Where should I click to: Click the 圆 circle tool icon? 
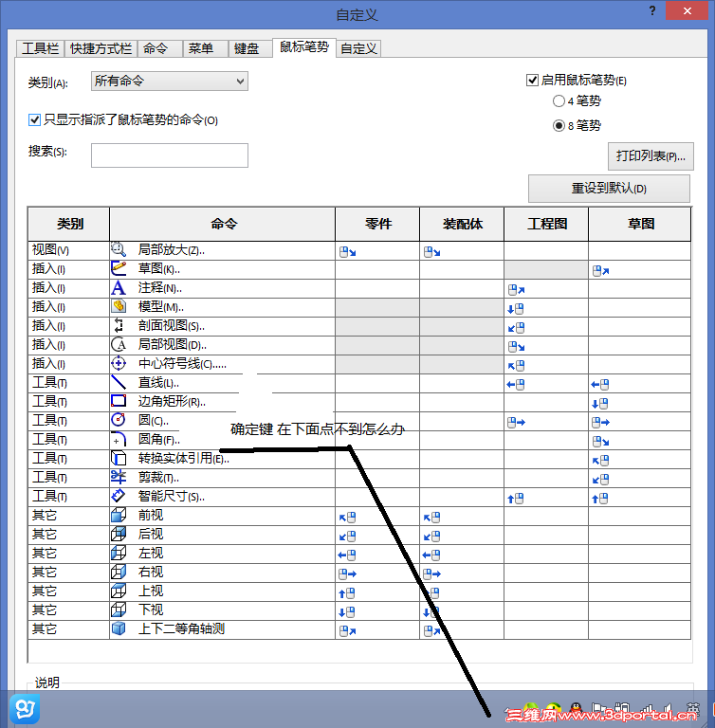(119, 420)
